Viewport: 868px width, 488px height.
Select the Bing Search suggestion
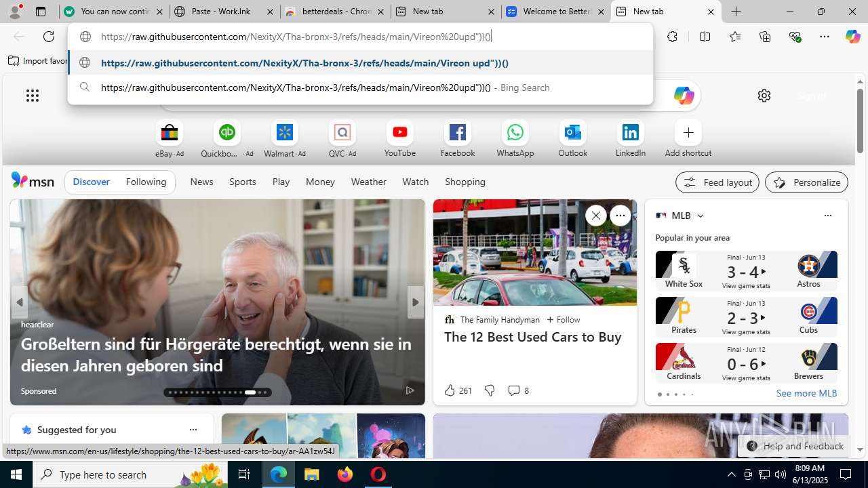click(361, 87)
